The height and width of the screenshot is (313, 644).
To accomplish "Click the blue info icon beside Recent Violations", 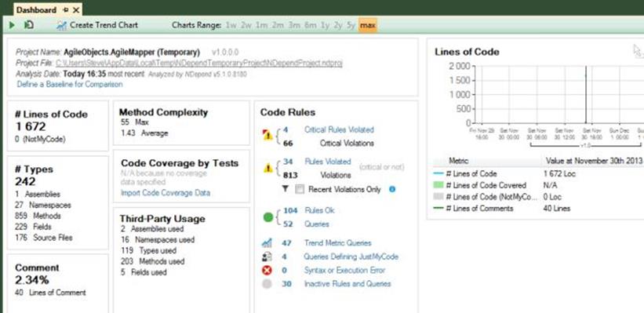I will pos(392,189).
